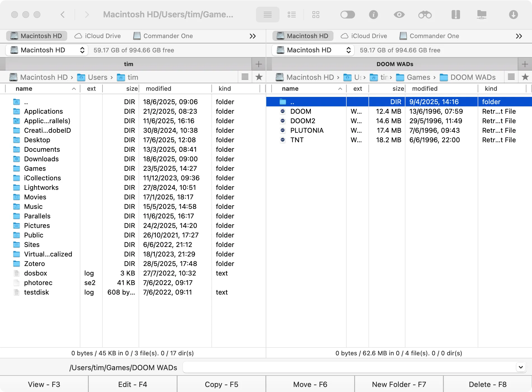This screenshot has width=532, height=392.
Task: Open the search binoculars tool
Action: pos(425,15)
